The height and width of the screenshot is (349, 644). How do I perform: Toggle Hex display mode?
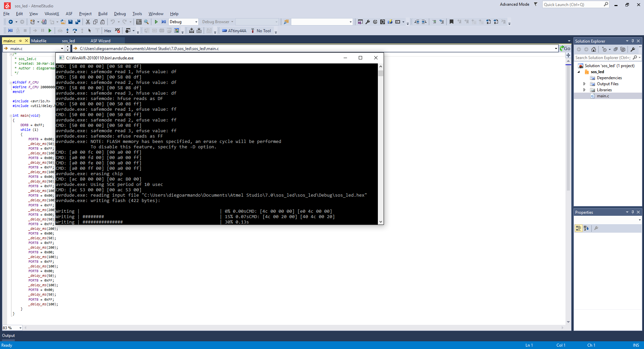(x=108, y=31)
